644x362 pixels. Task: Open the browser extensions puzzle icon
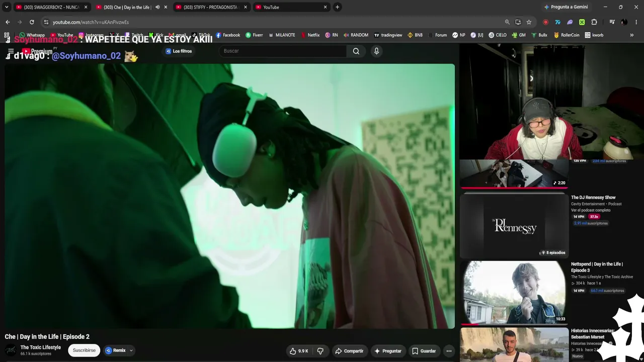click(x=594, y=22)
